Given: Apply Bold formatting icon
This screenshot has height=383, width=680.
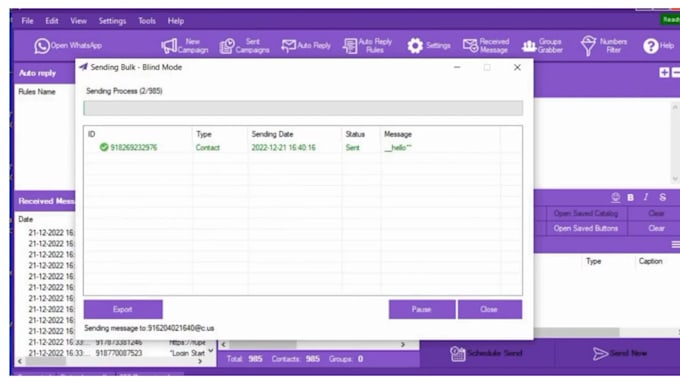Looking at the screenshot, I should (x=631, y=198).
